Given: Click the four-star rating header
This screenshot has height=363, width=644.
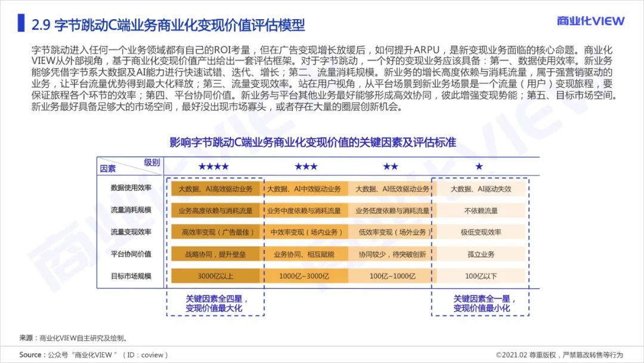Looking at the screenshot, I should click(x=213, y=167).
